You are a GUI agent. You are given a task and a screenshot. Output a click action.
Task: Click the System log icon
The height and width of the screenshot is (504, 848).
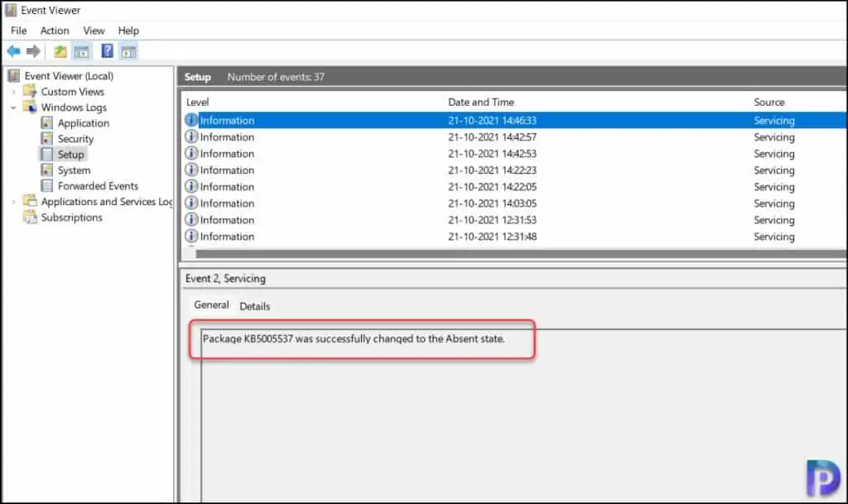47,170
